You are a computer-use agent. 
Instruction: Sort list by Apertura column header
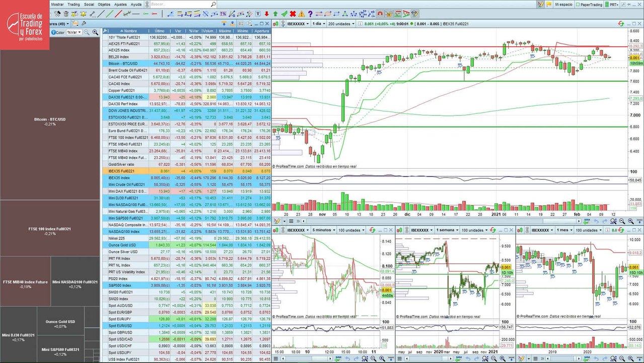(x=262, y=31)
